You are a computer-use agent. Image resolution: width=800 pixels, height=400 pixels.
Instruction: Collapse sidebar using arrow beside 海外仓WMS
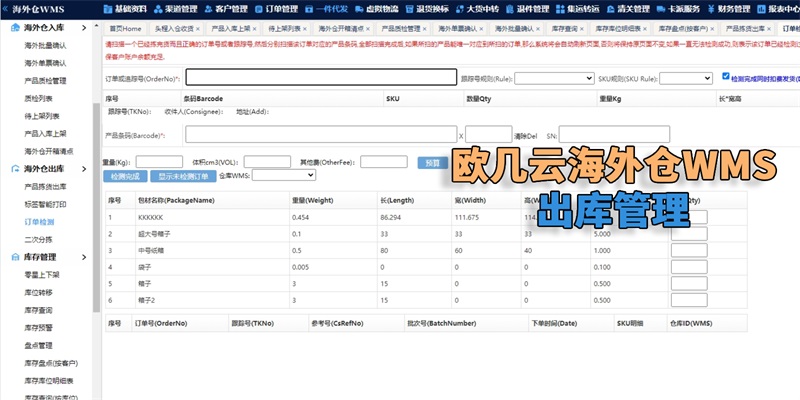point(5,9)
